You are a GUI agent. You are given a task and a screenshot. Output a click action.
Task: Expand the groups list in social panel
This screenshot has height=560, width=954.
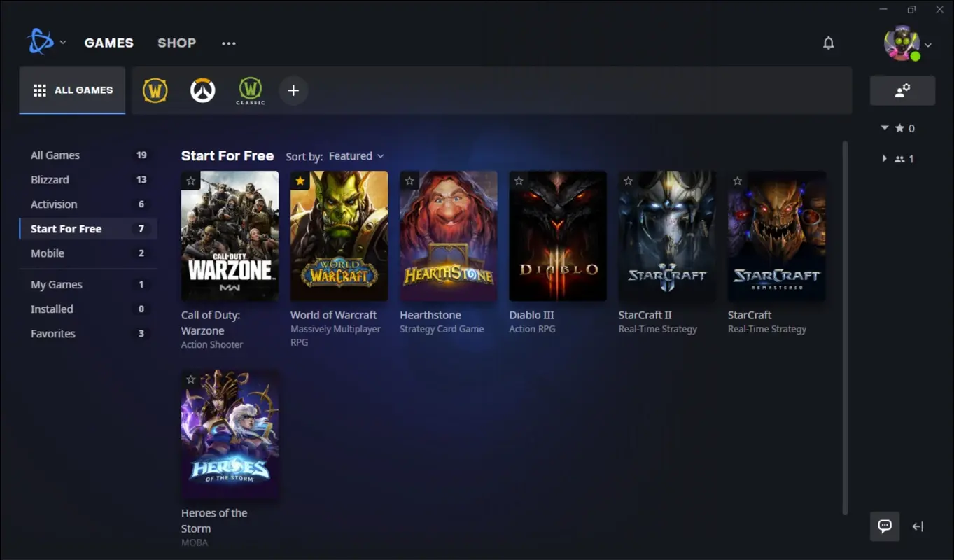pos(884,158)
